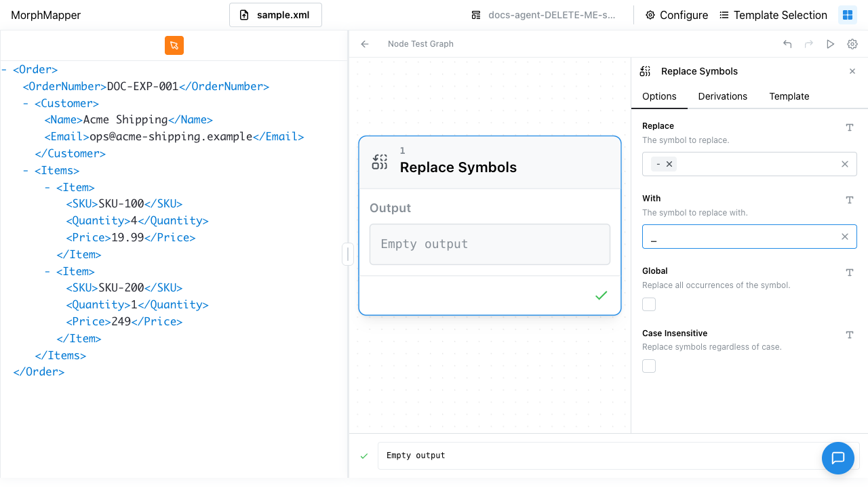The image size is (868, 488).
Task: Collapse the Item containing SKU-100
Action: coord(47,188)
